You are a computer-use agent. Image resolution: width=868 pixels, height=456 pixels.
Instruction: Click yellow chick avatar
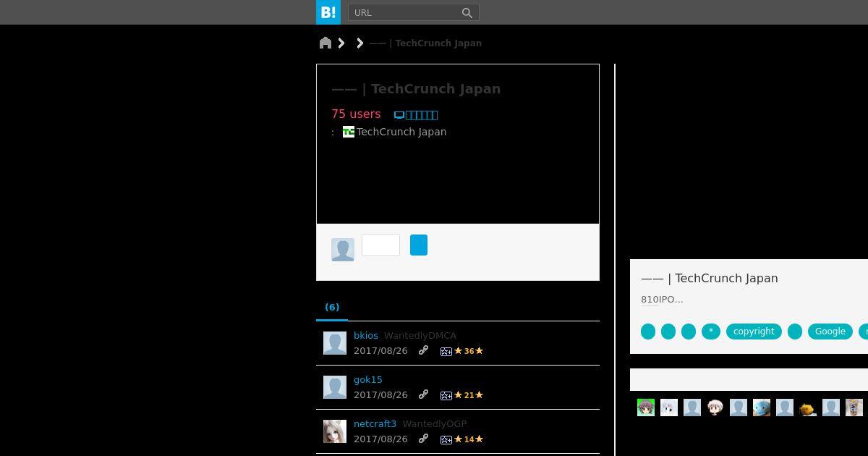(808, 408)
